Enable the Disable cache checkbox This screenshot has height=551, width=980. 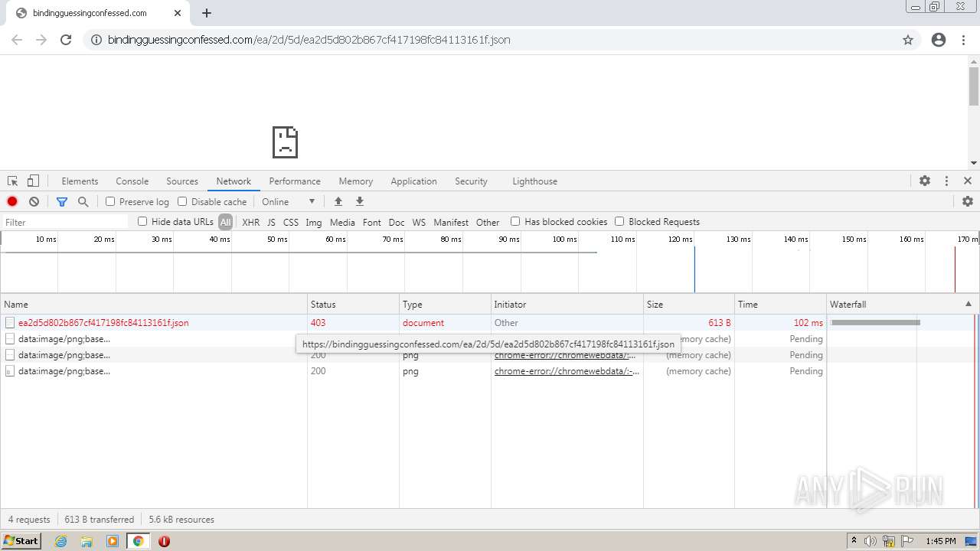click(x=182, y=202)
